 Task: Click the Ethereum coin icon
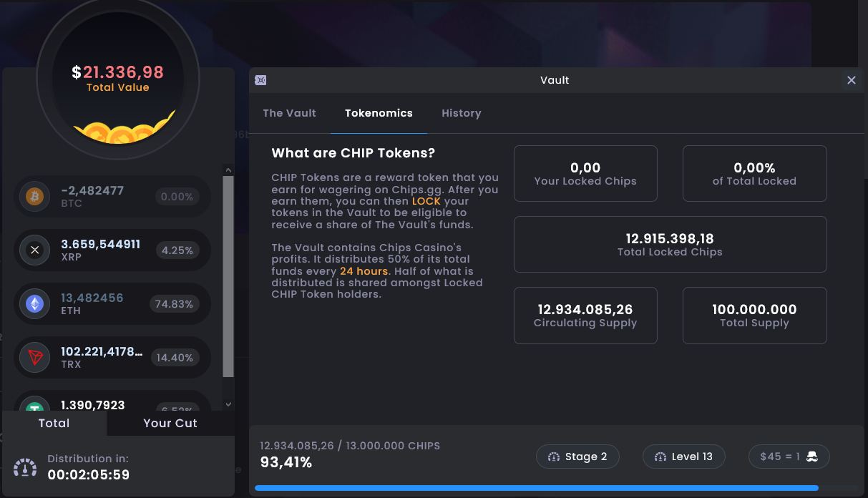click(34, 304)
